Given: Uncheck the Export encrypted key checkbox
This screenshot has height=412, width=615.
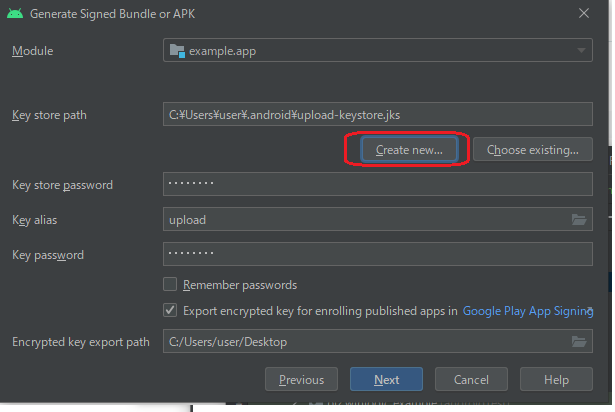Looking at the screenshot, I should coord(170,310).
